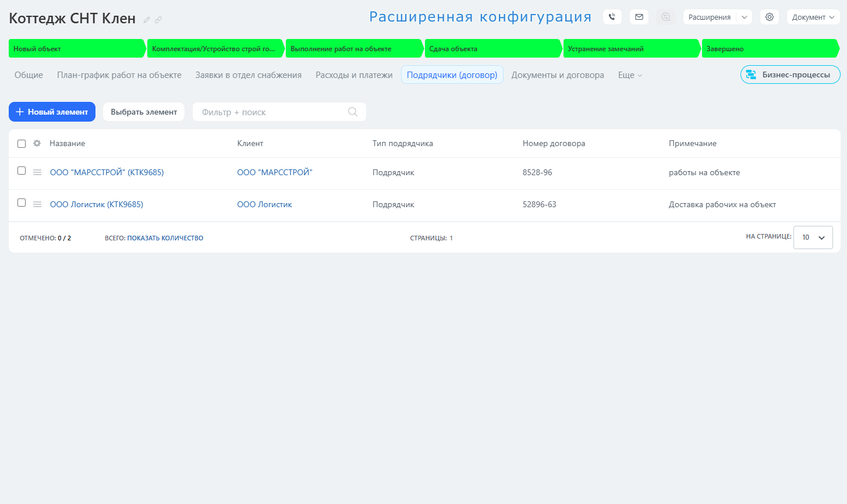Click contract number 52896-63
Screen dimensions: 847x504
540,204
